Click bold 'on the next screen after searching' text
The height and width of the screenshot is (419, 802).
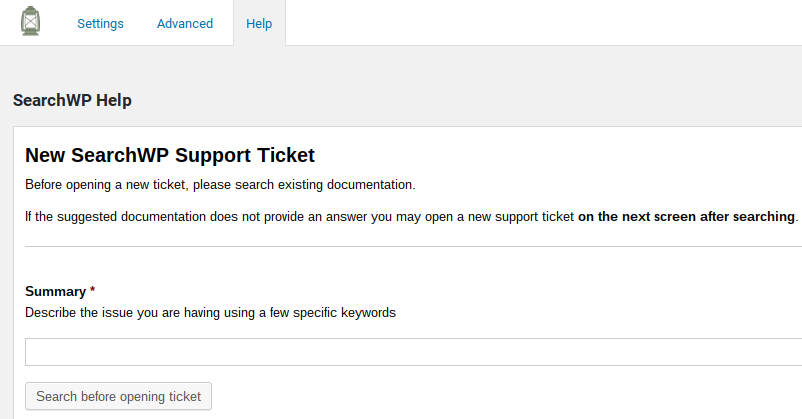pyautogui.click(x=686, y=216)
